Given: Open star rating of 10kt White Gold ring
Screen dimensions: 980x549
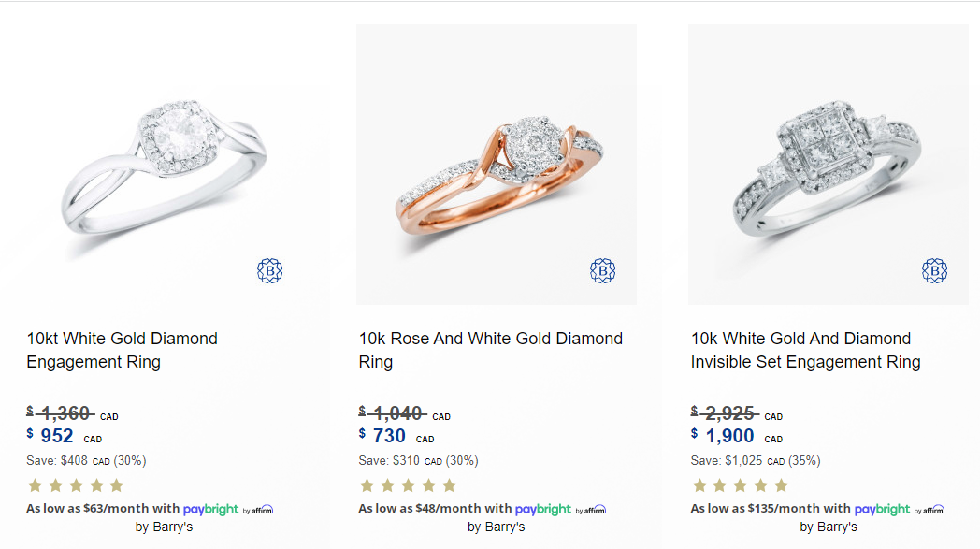Looking at the screenshot, I should (x=76, y=485).
